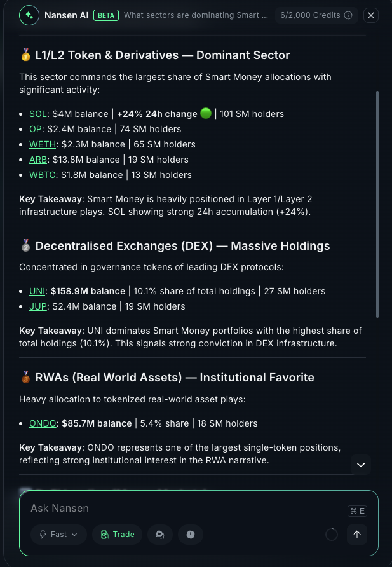Click the Nansen AI sparkle logo icon
This screenshot has width=392, height=567.
click(29, 15)
